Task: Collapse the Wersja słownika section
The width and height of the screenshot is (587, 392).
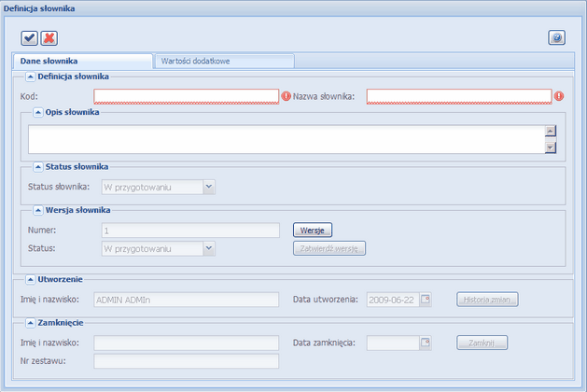Action: coord(38,209)
